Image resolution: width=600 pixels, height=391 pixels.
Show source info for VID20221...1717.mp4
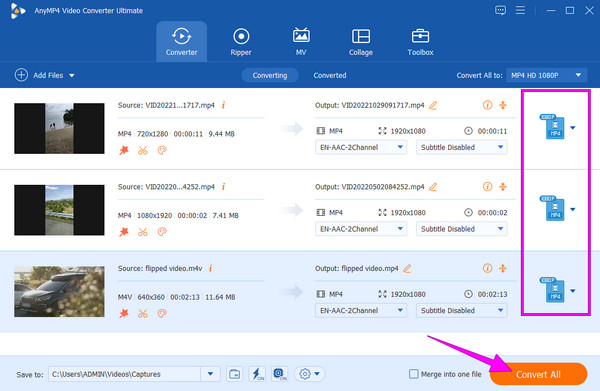[223, 105]
